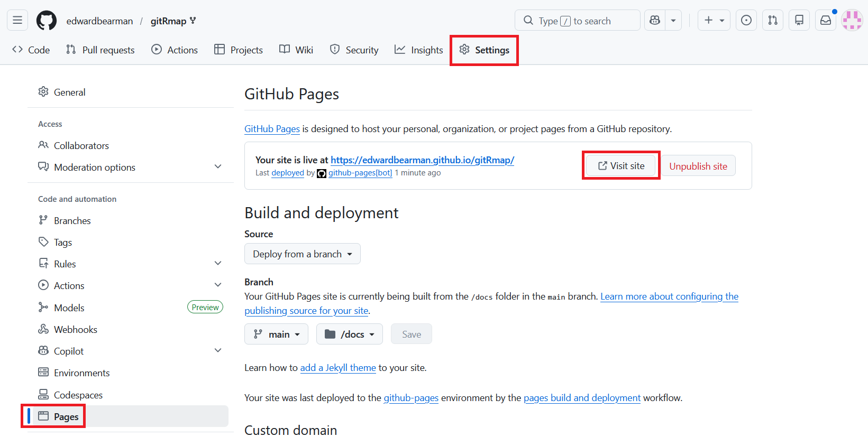868x437 pixels.
Task: Open the notifications inbox icon
Action: (825, 21)
